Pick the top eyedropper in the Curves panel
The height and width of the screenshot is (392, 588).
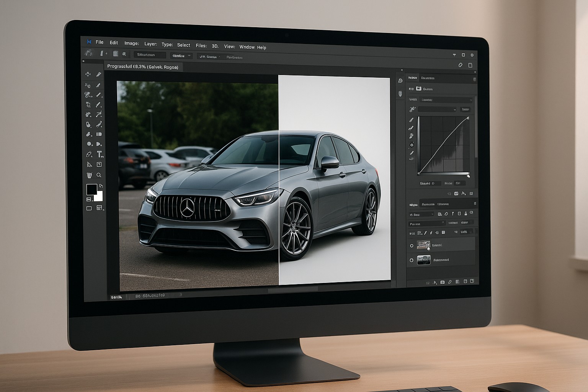click(x=412, y=120)
